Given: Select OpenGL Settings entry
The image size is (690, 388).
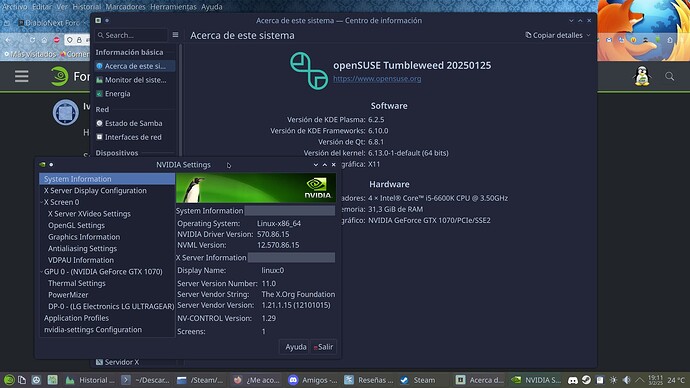Looking at the screenshot, I should 76,225.
